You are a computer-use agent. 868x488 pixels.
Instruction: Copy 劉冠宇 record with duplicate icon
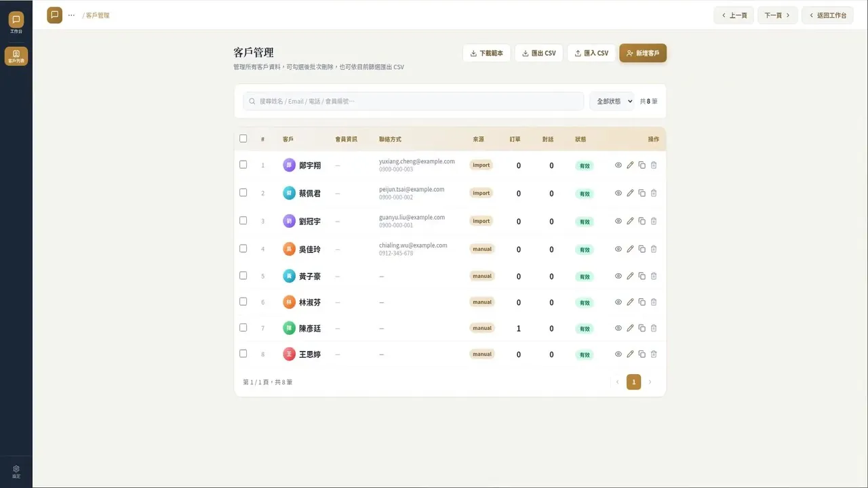pos(642,221)
